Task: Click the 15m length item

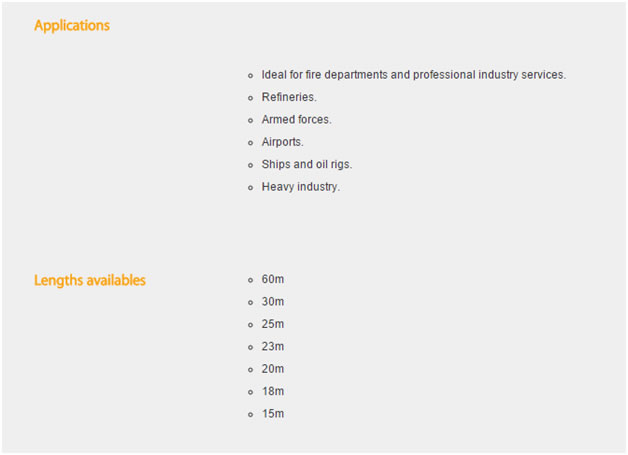Action: coord(273,414)
